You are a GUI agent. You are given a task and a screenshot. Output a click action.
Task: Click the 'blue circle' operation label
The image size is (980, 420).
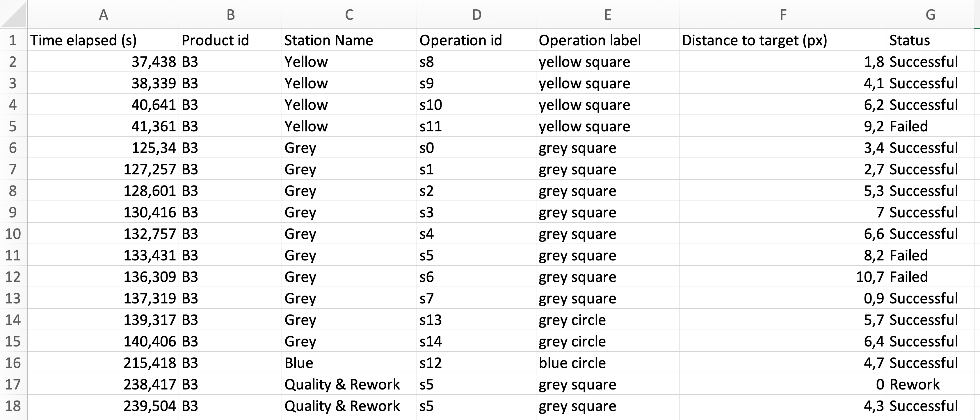click(x=608, y=362)
